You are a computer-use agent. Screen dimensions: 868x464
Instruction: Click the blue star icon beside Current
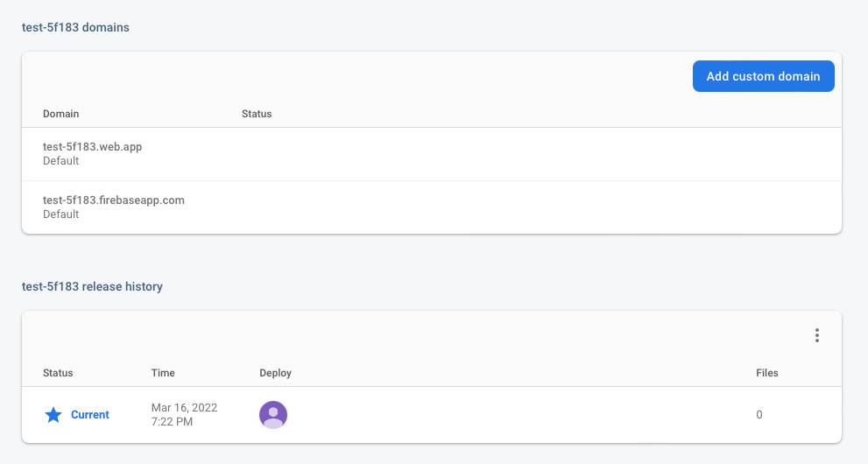(x=53, y=415)
